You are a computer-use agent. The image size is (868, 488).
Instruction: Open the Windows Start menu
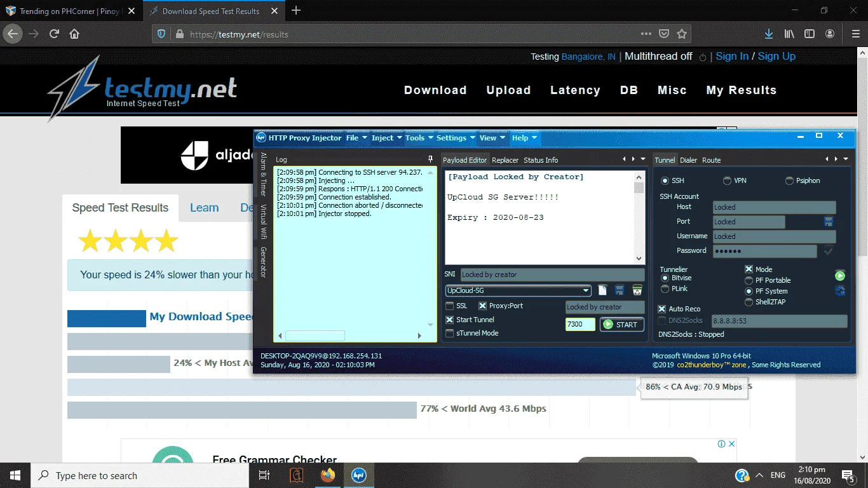click(15, 475)
